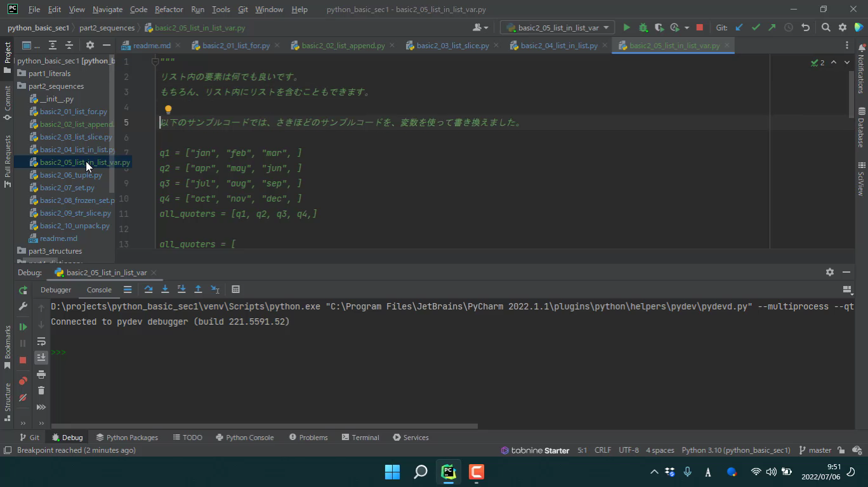This screenshot has width=868, height=487.
Task: Click the yellow intention light bulb in editor
Action: tap(168, 109)
